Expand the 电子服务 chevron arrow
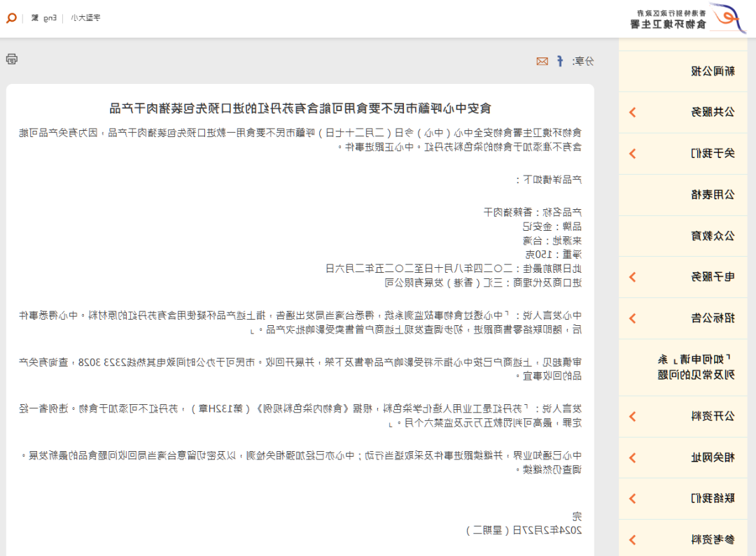 click(632, 277)
